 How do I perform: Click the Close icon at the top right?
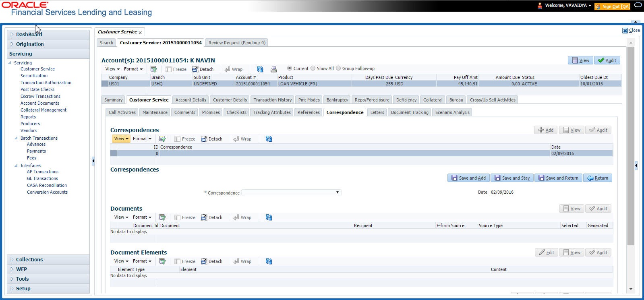coord(625,30)
